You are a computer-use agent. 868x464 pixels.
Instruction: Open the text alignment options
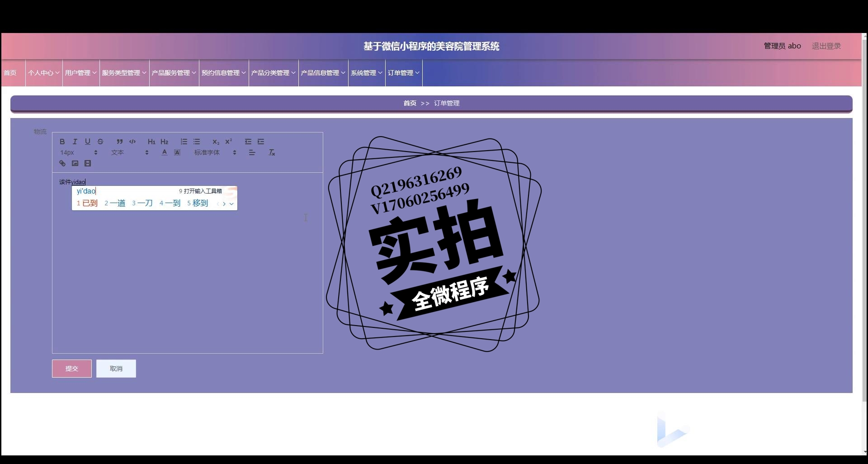[252, 152]
